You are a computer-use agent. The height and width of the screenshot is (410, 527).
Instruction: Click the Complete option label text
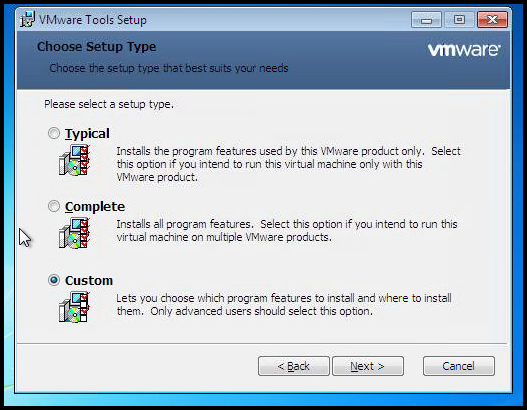point(95,207)
